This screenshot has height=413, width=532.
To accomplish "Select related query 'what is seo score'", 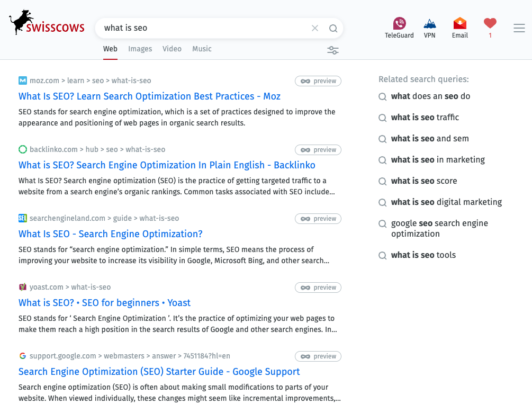I will 424,181.
